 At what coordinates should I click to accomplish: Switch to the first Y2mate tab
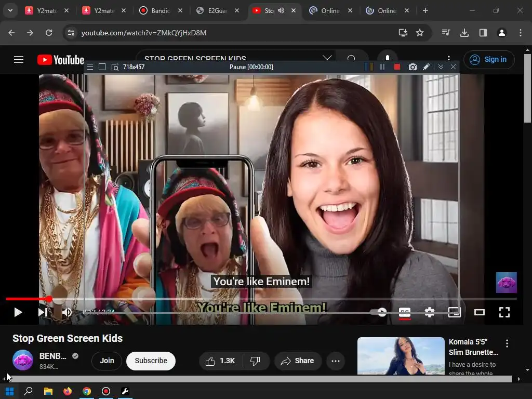47,10
